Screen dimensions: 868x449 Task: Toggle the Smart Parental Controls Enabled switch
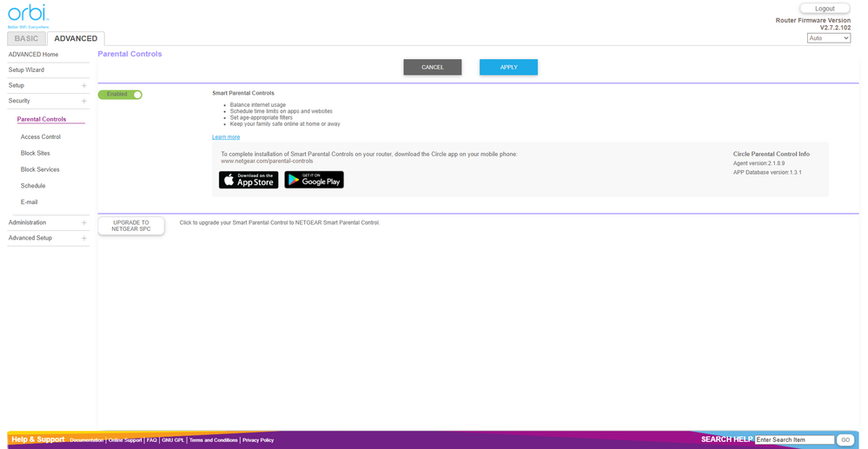click(120, 95)
